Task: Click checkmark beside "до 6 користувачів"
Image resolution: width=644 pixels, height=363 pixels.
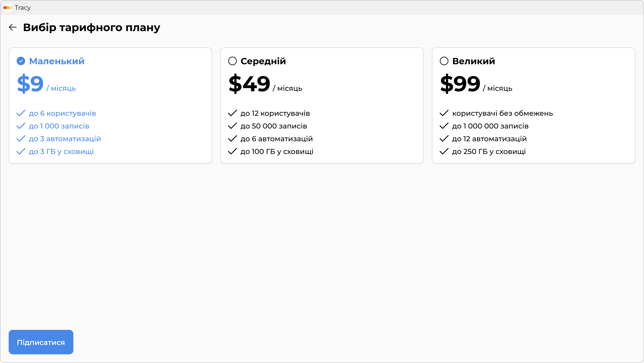Action: tap(21, 113)
